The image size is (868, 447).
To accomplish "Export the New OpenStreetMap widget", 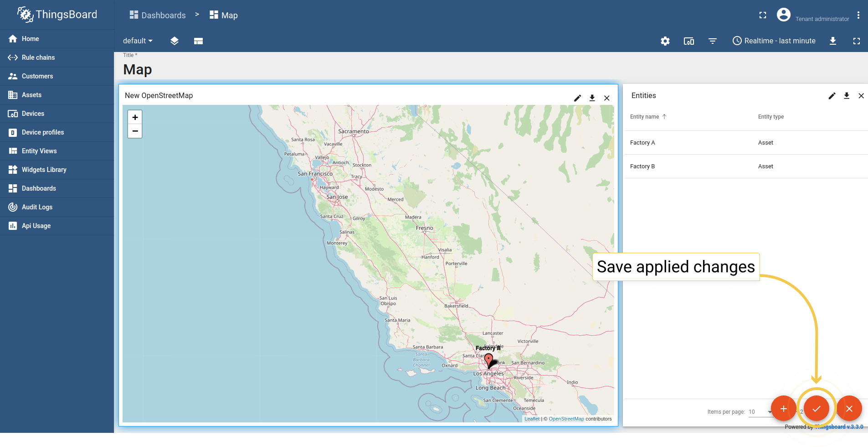I will [592, 98].
